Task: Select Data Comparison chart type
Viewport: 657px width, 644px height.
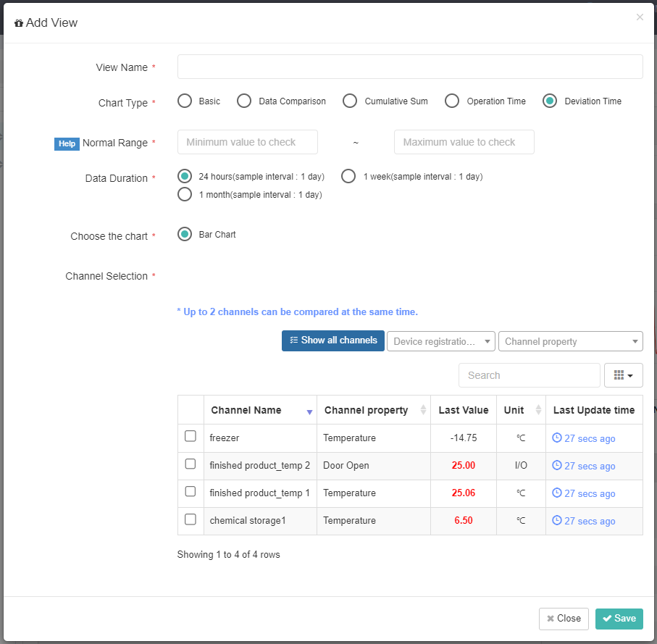Action: point(244,101)
